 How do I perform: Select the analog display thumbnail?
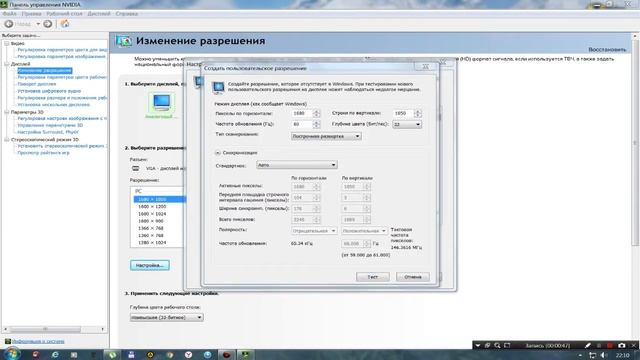162,103
